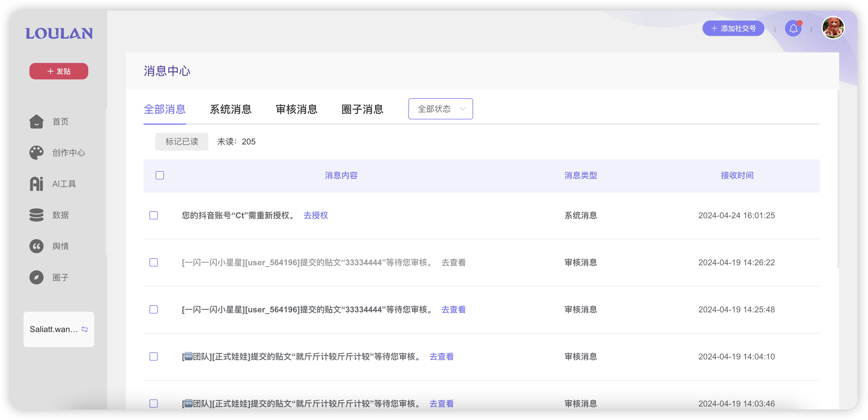Viewport: 868px width, 420px height.
Task: Open 数据 in the sidebar
Action: [61, 215]
